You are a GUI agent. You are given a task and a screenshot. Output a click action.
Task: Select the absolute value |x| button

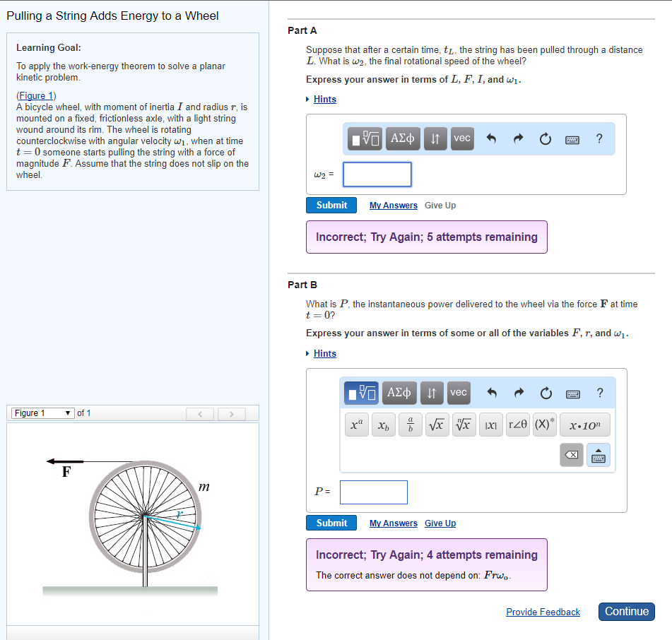(x=490, y=425)
